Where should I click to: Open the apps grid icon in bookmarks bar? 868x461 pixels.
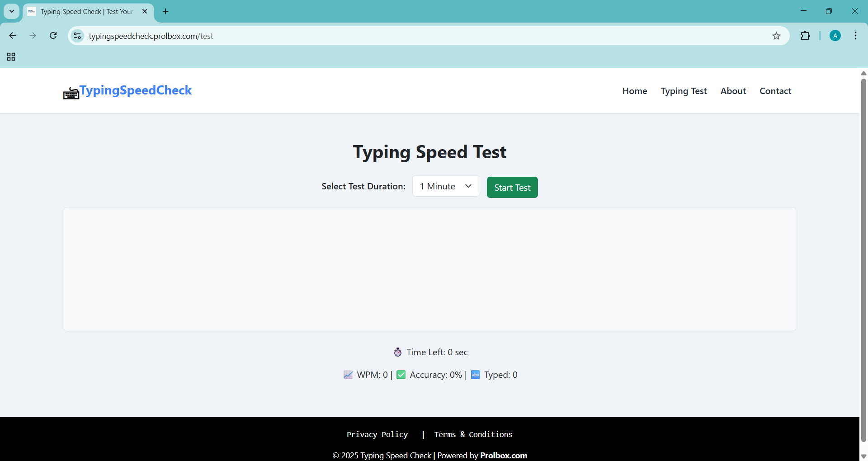click(11, 57)
